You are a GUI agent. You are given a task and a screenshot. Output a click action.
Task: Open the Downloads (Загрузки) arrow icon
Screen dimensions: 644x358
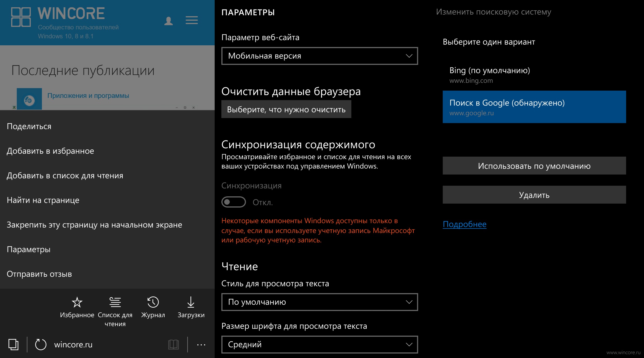click(191, 302)
